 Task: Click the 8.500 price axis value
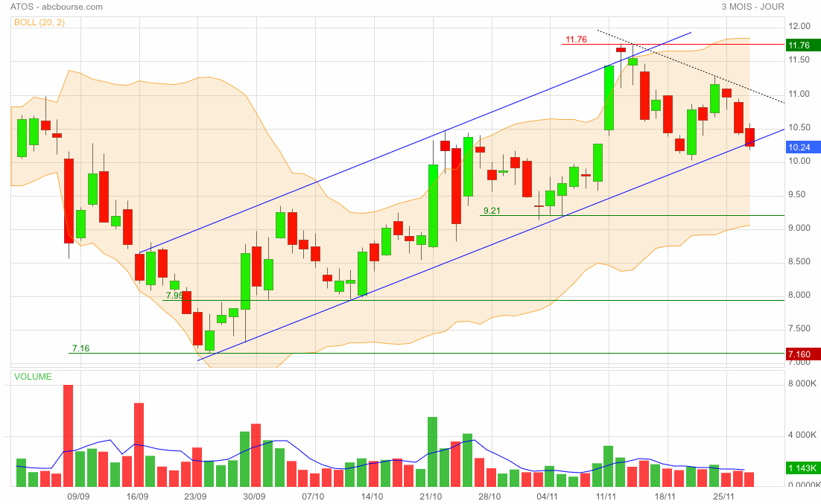point(799,262)
